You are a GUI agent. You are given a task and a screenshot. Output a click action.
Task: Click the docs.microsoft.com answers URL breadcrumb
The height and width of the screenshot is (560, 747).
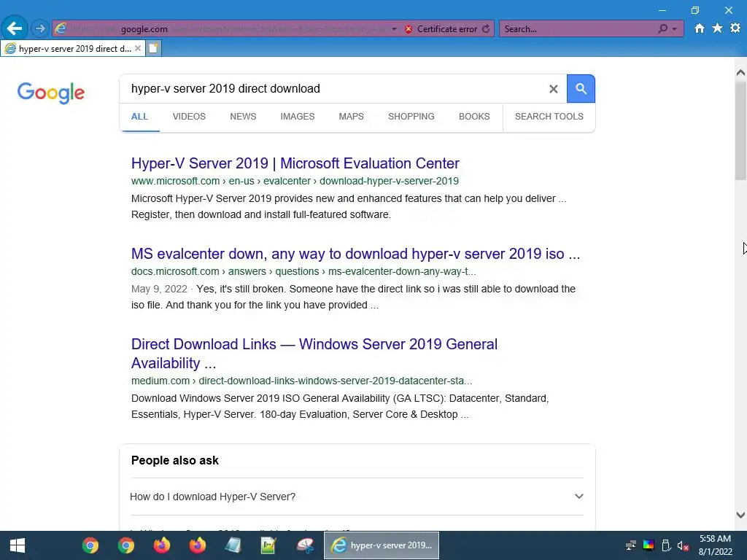pyautogui.click(x=303, y=271)
